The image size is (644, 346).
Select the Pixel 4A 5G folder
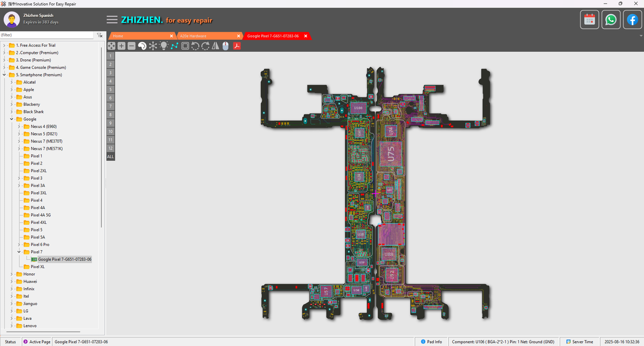(40, 215)
